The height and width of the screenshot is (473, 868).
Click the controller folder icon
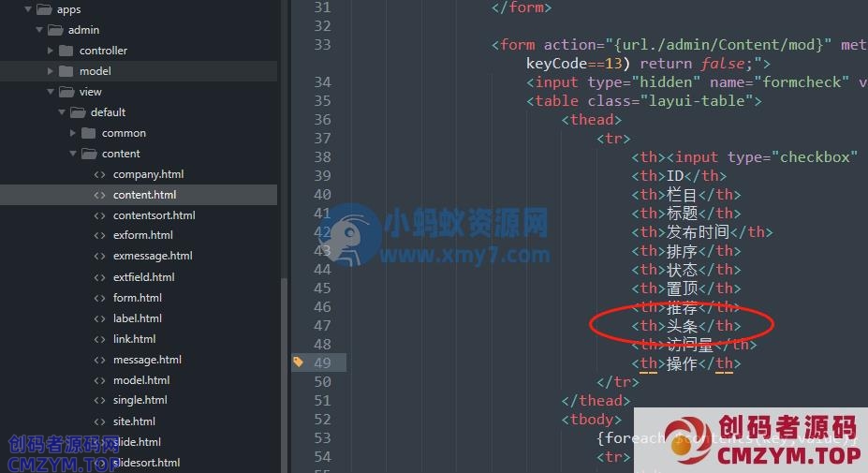pyautogui.click(x=66, y=51)
